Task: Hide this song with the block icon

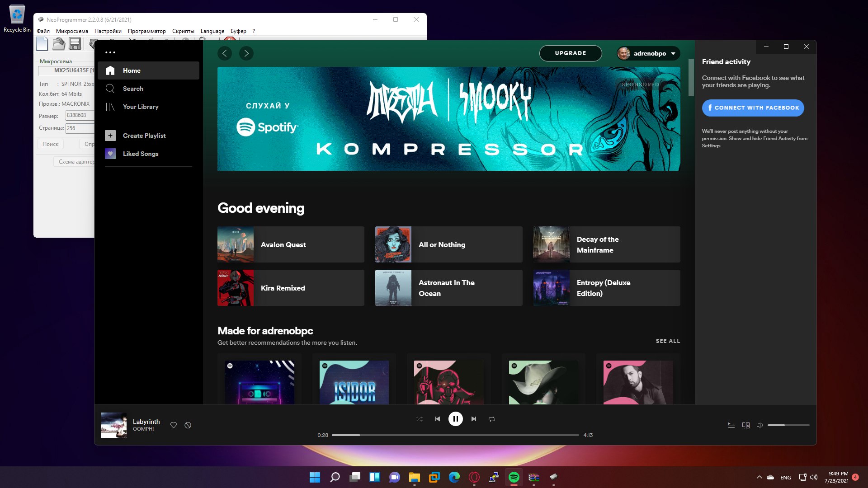Action: click(x=188, y=425)
